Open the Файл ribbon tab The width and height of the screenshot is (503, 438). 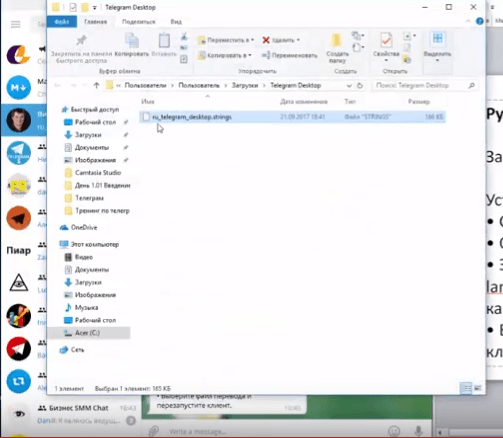coord(62,22)
